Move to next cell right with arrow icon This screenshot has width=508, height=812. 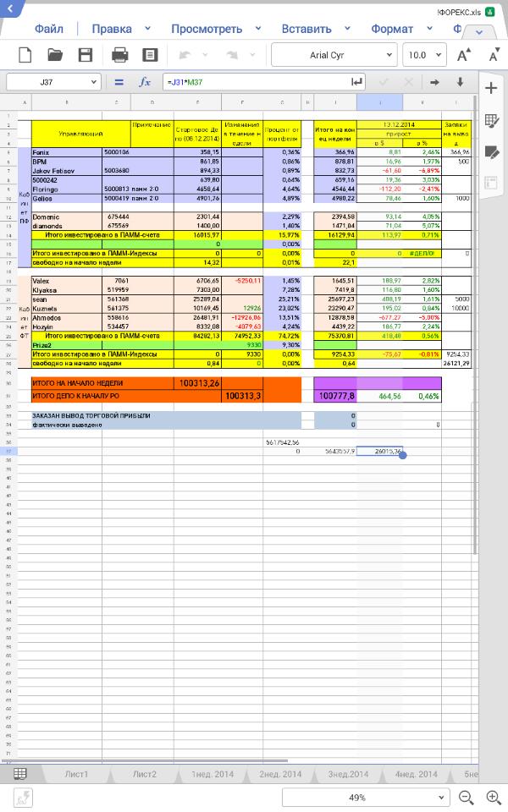(434, 82)
